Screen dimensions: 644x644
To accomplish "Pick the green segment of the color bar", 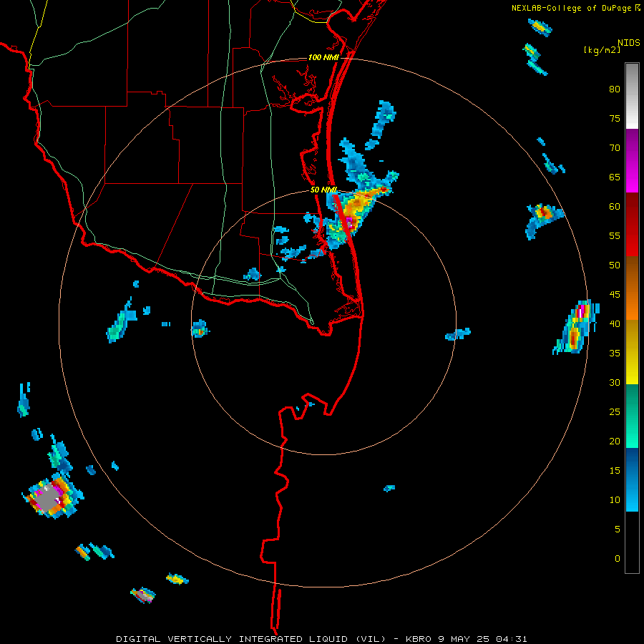I will pos(632,416).
